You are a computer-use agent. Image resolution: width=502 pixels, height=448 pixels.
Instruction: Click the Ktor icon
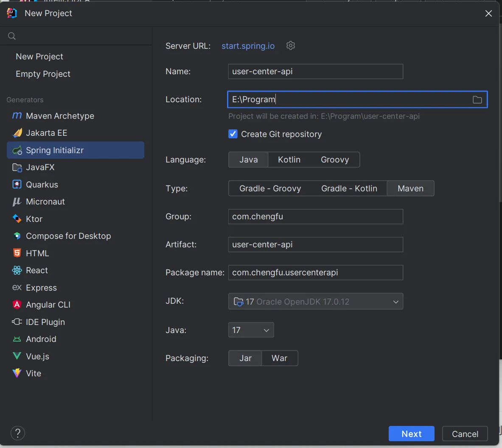pos(17,219)
